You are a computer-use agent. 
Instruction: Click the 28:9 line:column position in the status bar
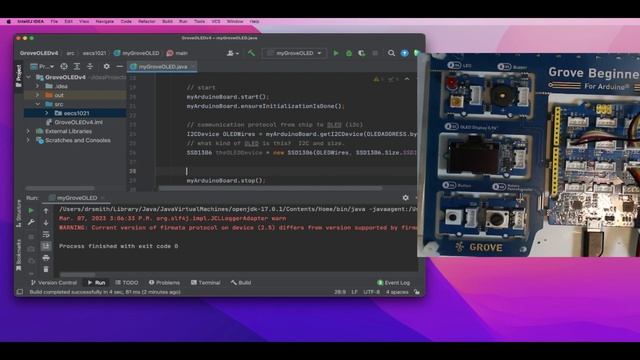[x=340, y=292]
